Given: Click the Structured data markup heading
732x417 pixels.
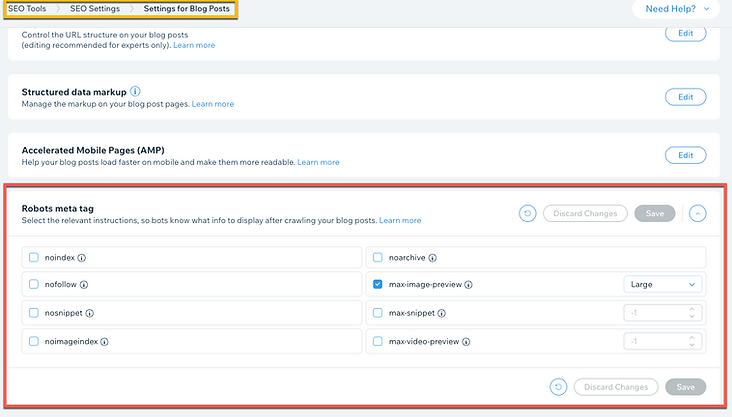Looking at the screenshot, I should click(x=74, y=92).
